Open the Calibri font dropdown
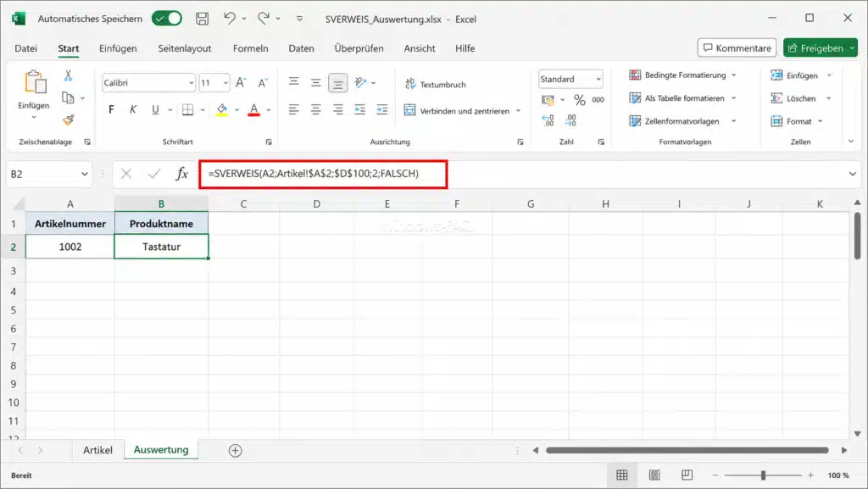 click(x=191, y=83)
